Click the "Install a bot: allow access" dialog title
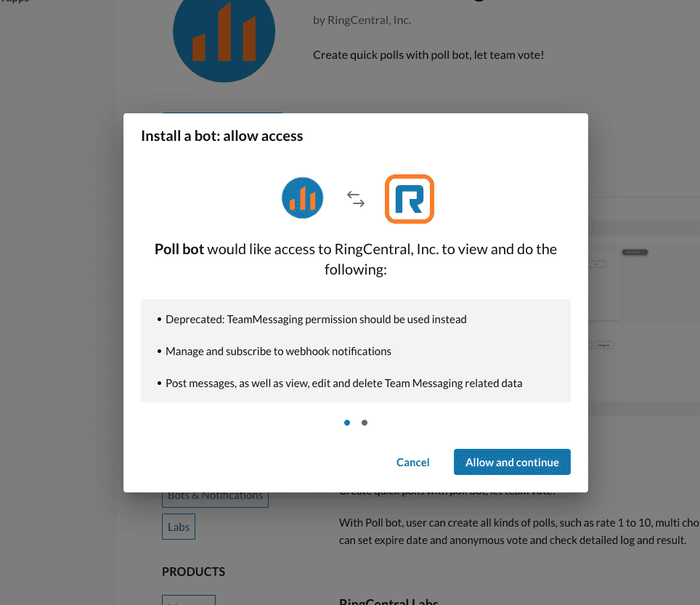 coord(221,136)
